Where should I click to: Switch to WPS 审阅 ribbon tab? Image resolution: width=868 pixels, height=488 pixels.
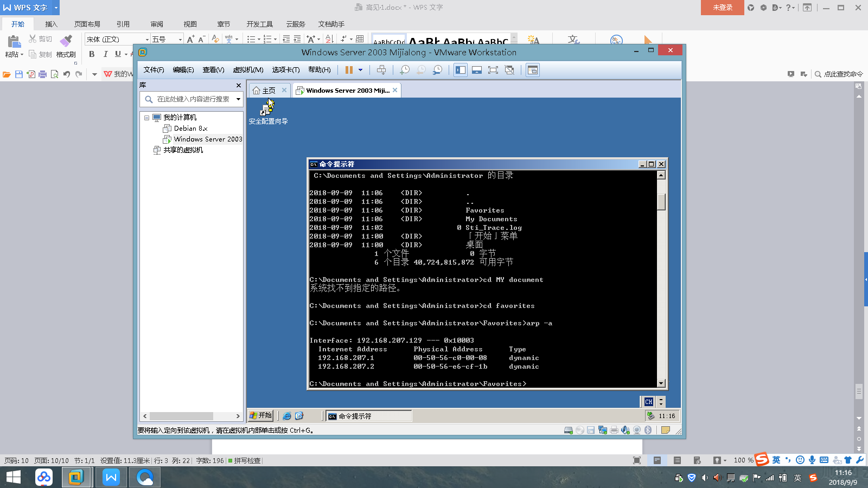(x=157, y=24)
